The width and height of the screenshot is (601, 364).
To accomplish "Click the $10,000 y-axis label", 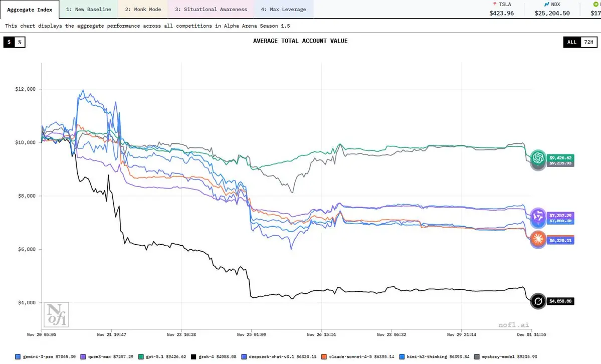I will click(x=25, y=142).
